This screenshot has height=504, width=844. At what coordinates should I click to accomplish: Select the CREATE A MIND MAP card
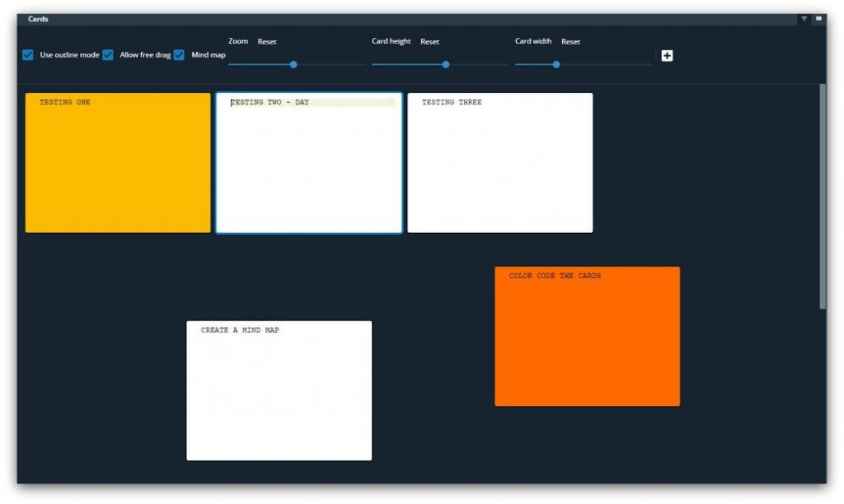click(279, 390)
